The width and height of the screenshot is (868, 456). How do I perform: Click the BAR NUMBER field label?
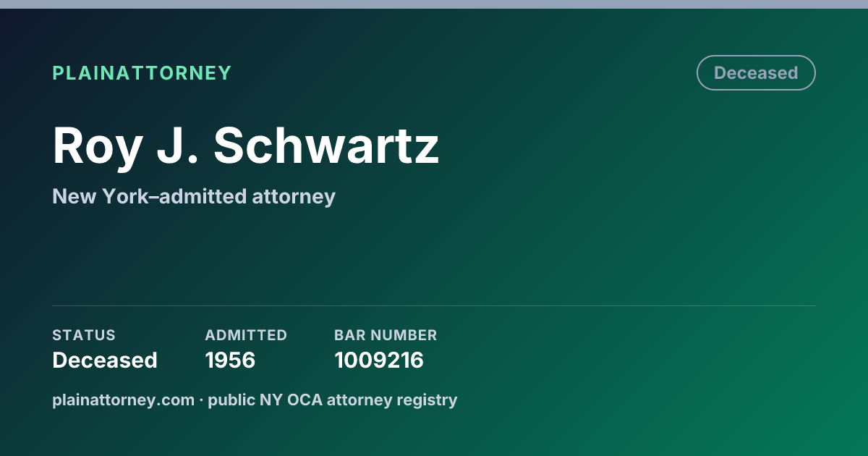(x=386, y=335)
